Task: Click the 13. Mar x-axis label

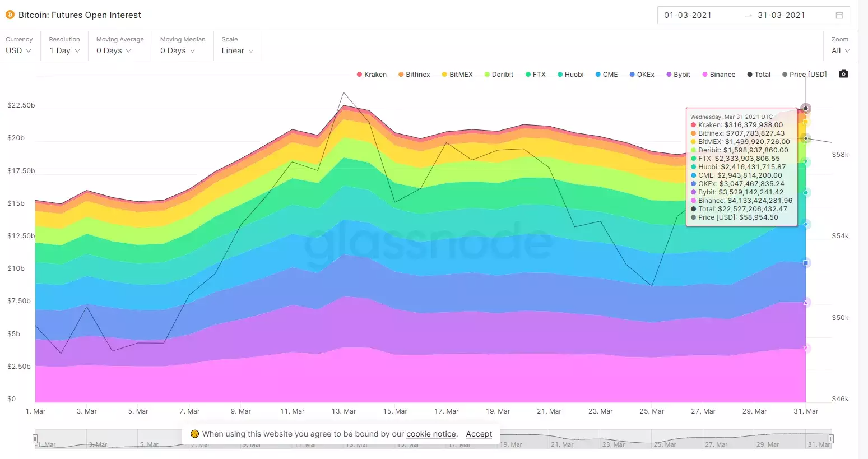Action: [344, 411]
